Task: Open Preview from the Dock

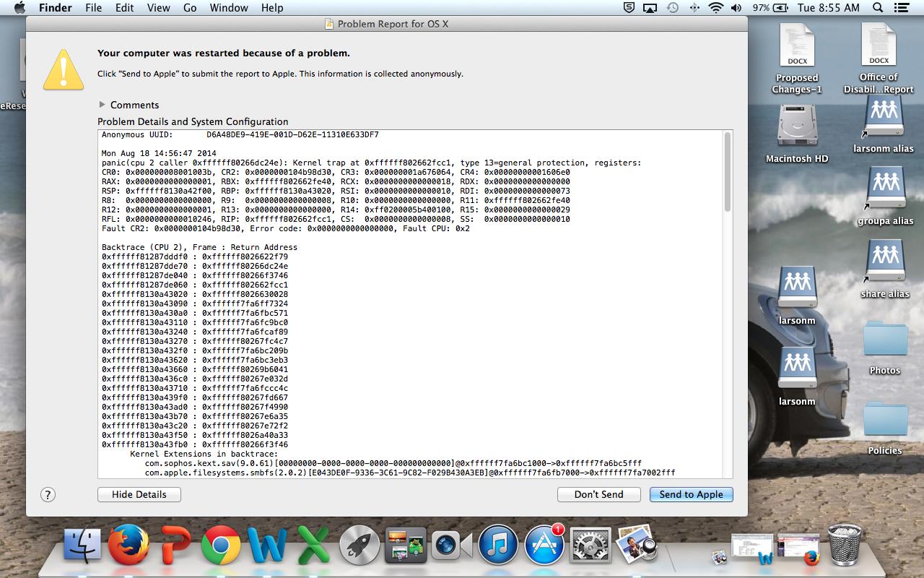Action: coord(637,544)
